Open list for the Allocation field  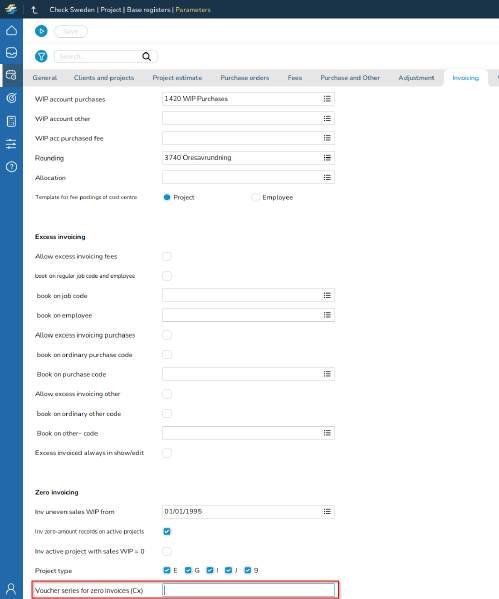pyautogui.click(x=327, y=177)
